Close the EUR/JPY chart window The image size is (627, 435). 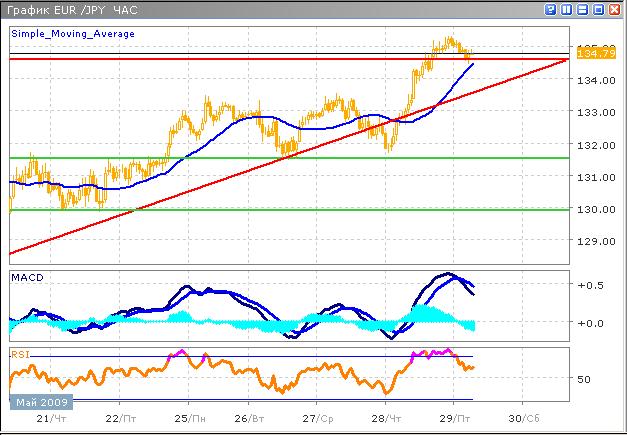(615, 9)
